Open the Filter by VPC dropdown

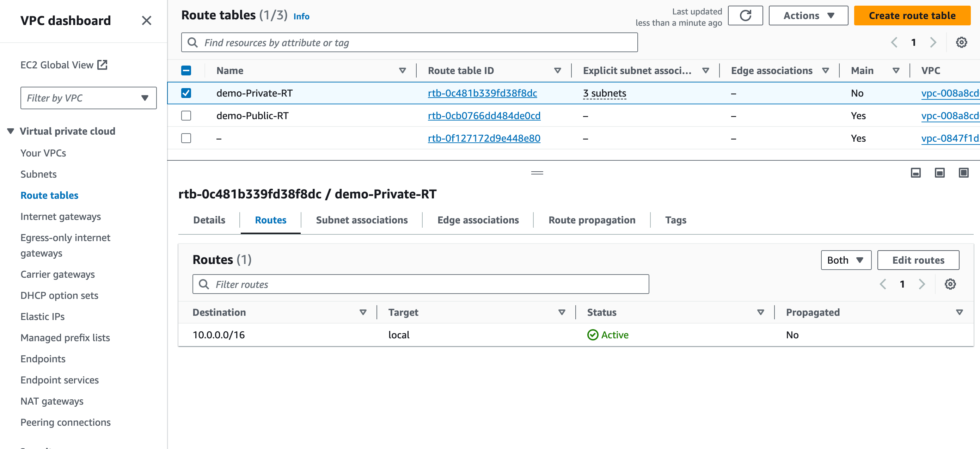[x=88, y=98]
